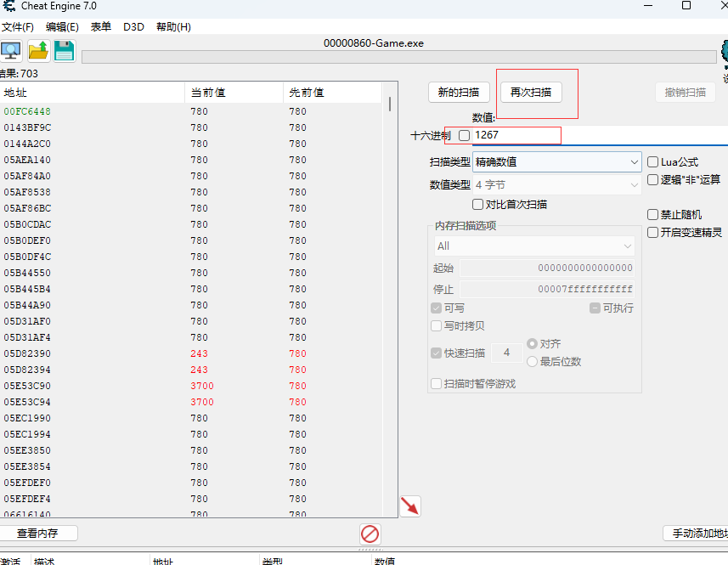
Task: Click the 停止 stop address field
Action: (547, 289)
